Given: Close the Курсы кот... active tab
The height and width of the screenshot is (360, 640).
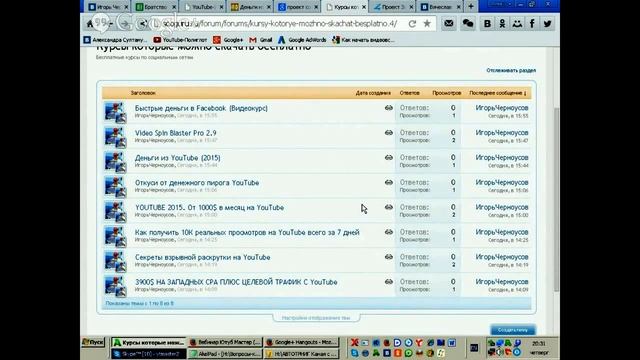Looking at the screenshot, I should click(363, 7).
